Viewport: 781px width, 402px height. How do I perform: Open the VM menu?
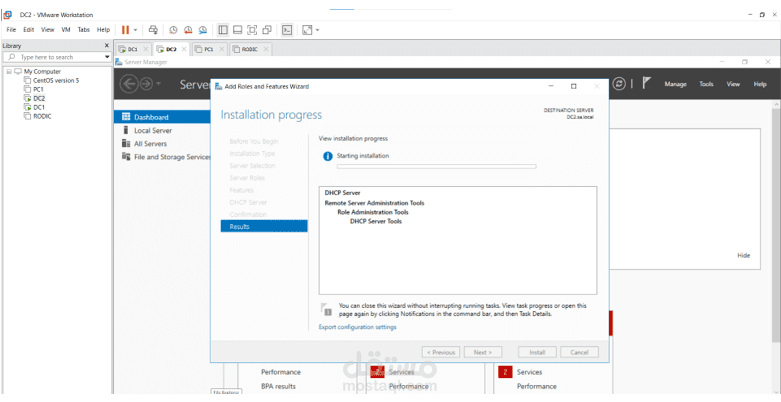pyautogui.click(x=66, y=29)
